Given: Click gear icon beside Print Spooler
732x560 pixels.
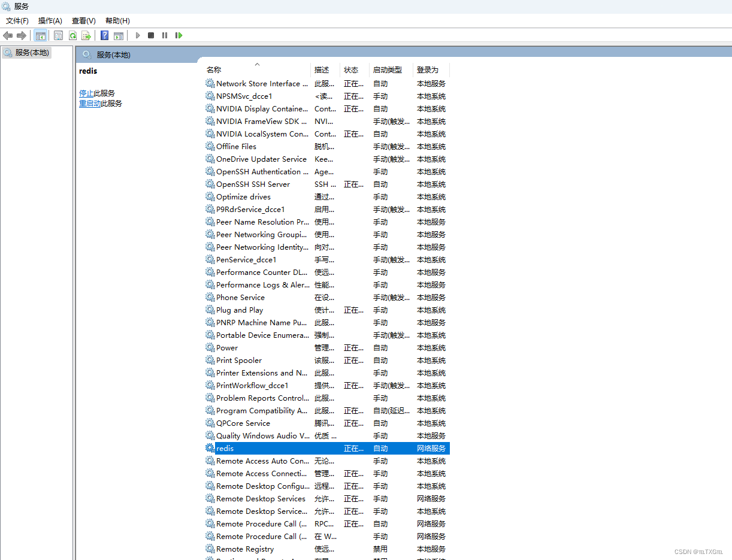Looking at the screenshot, I should pos(210,360).
